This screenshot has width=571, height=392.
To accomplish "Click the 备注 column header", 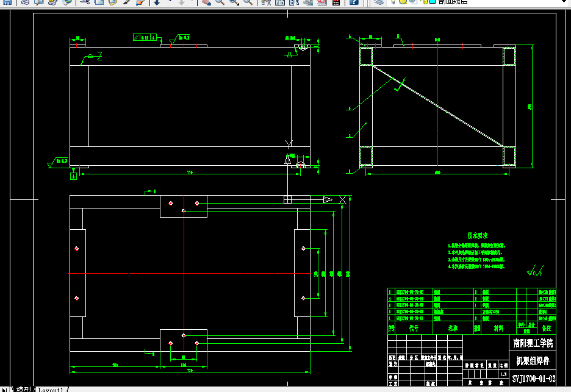I will click(x=546, y=328).
